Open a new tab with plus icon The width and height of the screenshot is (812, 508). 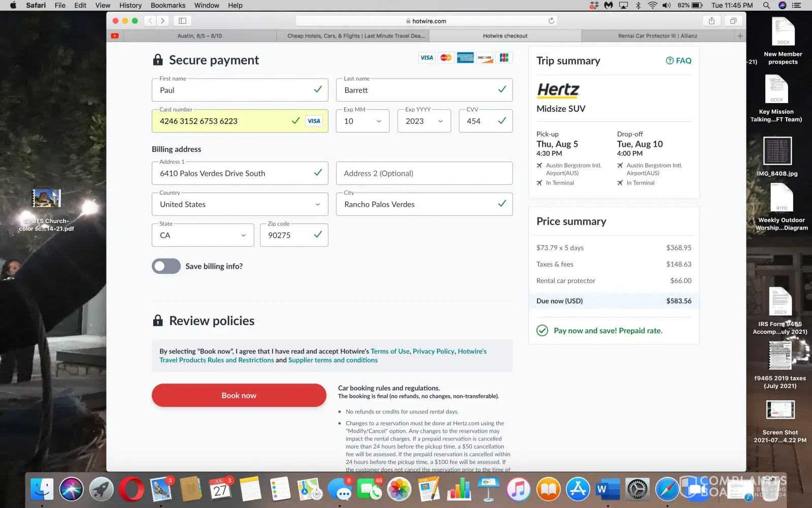click(740, 36)
